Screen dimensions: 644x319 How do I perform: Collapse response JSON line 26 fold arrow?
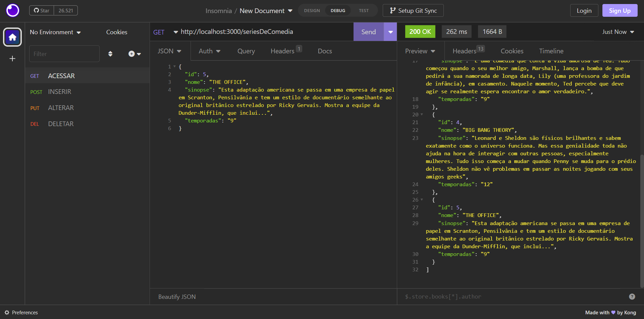pos(422,200)
